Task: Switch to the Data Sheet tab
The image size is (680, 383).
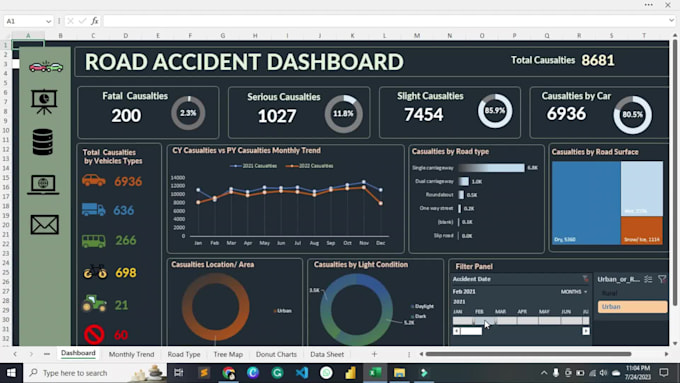Action: click(x=327, y=354)
